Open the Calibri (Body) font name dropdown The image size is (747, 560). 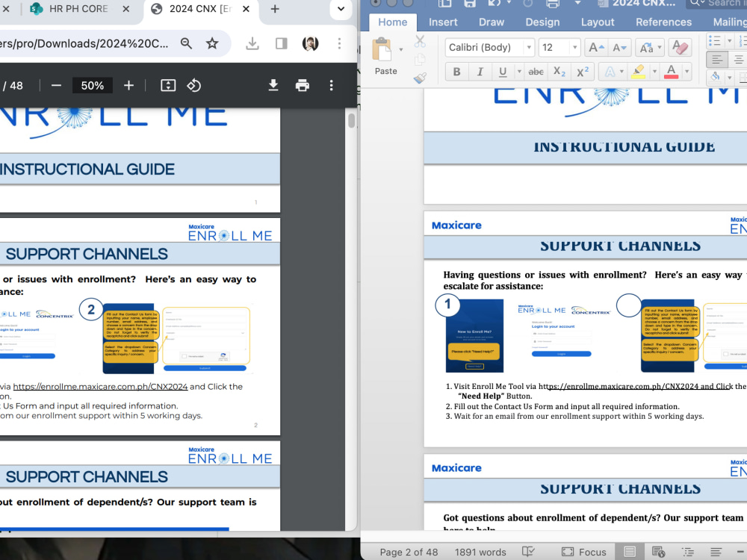[528, 48]
